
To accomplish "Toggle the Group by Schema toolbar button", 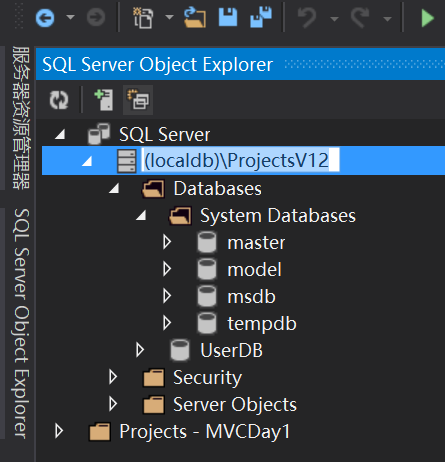I will coord(138,100).
